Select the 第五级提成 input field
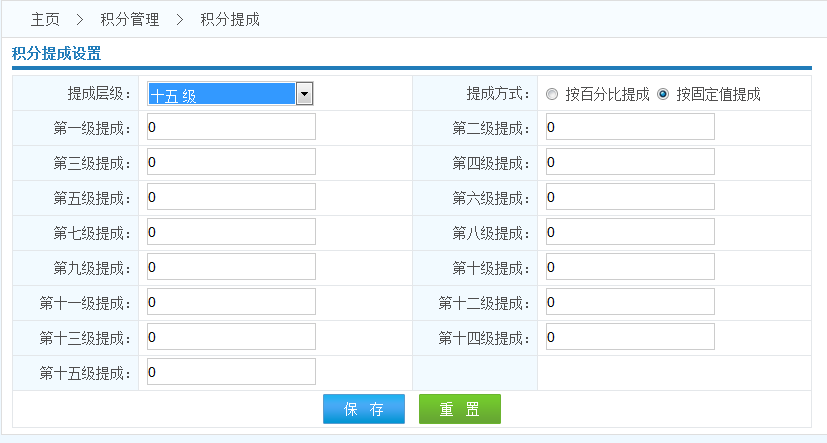This screenshot has width=827, height=443. [x=231, y=197]
